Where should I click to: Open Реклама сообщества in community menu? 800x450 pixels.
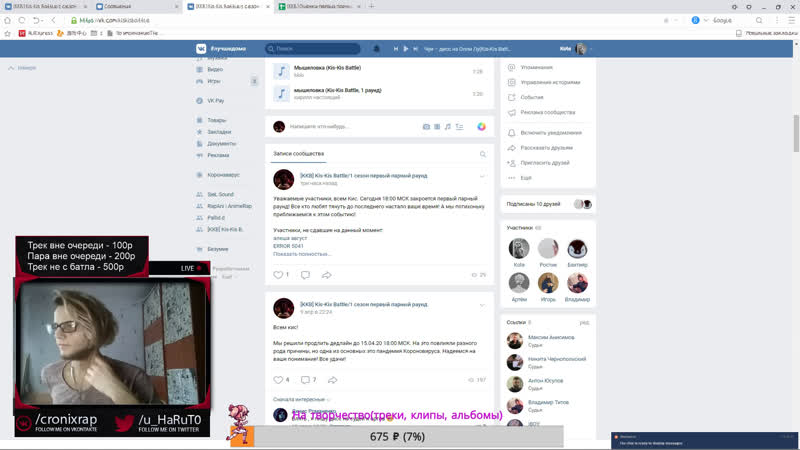tap(547, 112)
